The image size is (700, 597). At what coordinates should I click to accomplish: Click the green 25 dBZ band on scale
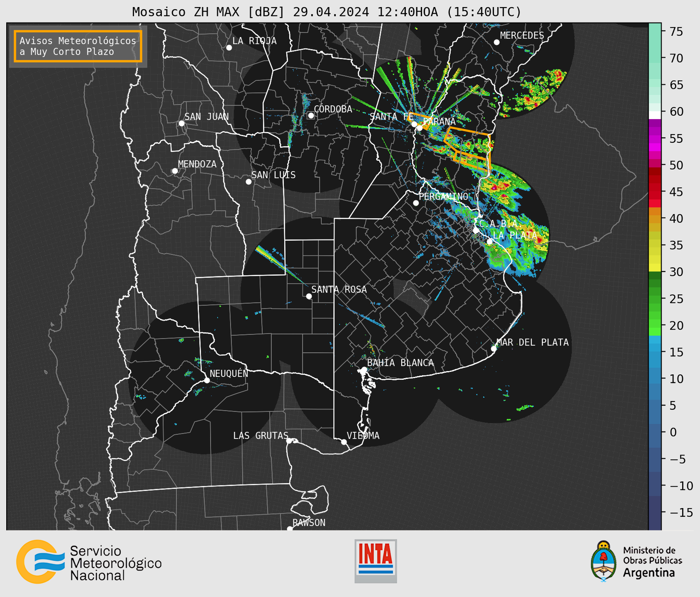pyautogui.click(x=655, y=298)
